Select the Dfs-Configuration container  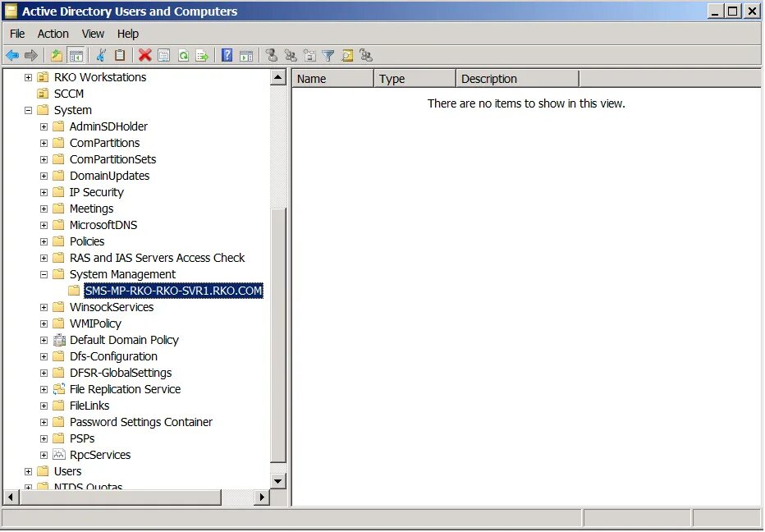tap(113, 356)
